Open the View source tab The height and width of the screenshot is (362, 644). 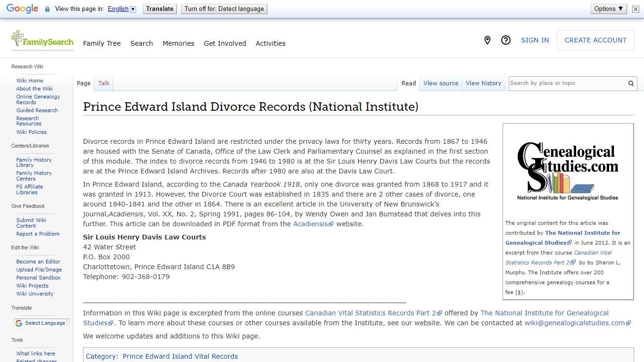(x=441, y=83)
